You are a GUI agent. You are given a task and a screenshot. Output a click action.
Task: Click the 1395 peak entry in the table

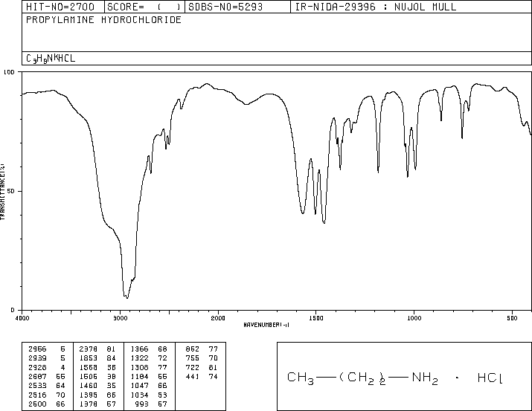coord(97,395)
